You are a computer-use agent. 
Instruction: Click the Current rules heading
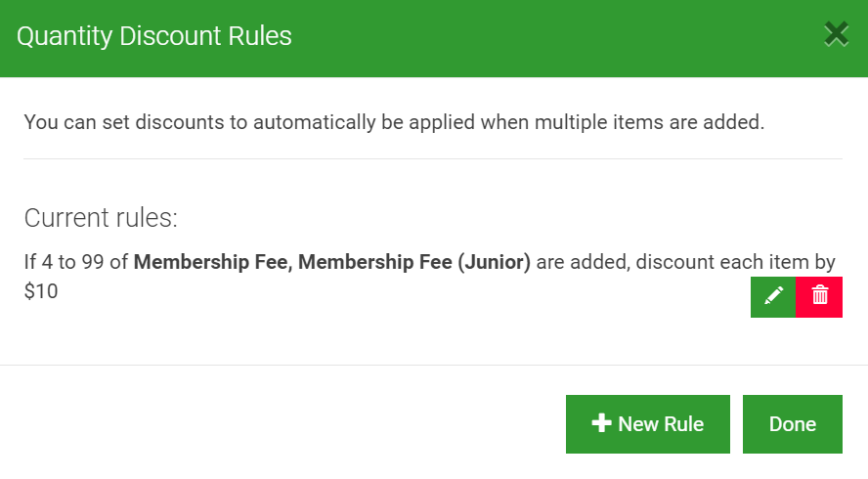click(101, 218)
